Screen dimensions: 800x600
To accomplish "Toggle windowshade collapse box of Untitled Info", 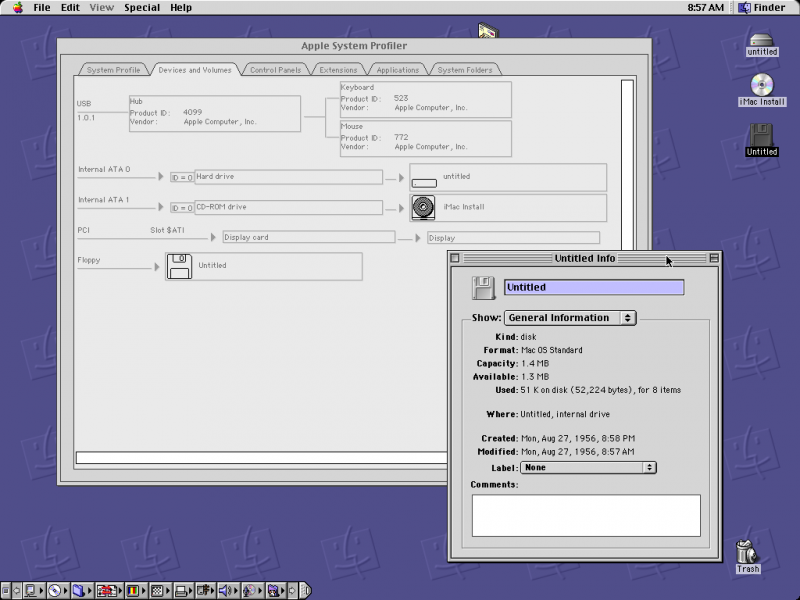I will point(714,258).
